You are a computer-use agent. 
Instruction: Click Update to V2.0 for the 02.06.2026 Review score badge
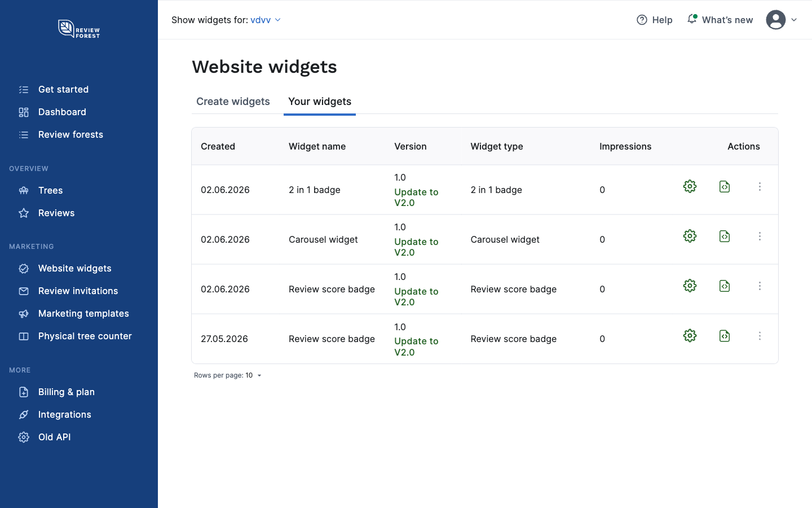(x=416, y=297)
